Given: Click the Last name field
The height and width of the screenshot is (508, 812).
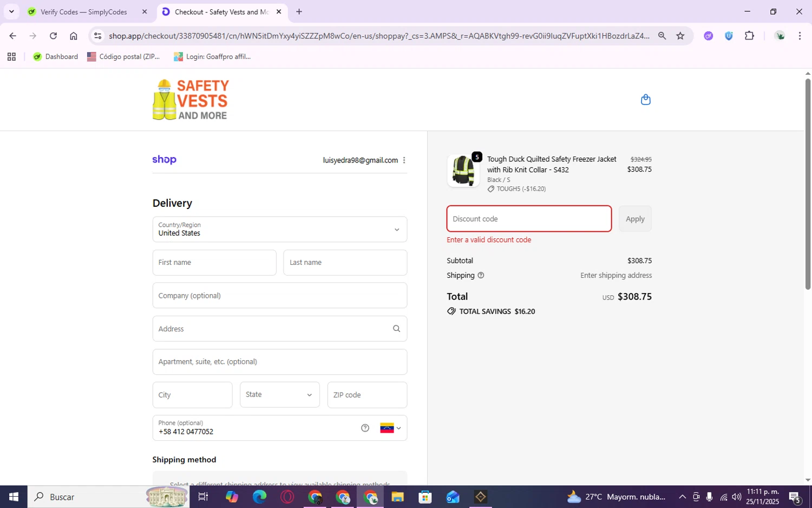Looking at the screenshot, I should [x=345, y=263].
